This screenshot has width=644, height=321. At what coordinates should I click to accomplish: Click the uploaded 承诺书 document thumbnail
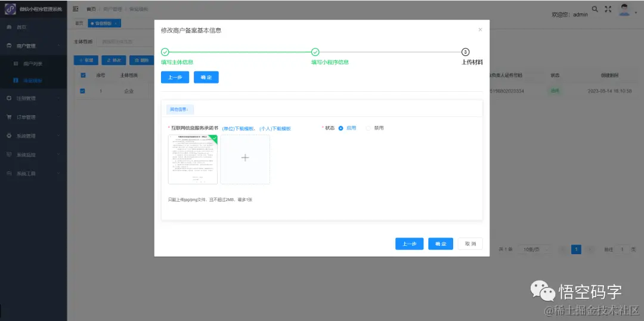pyautogui.click(x=193, y=159)
